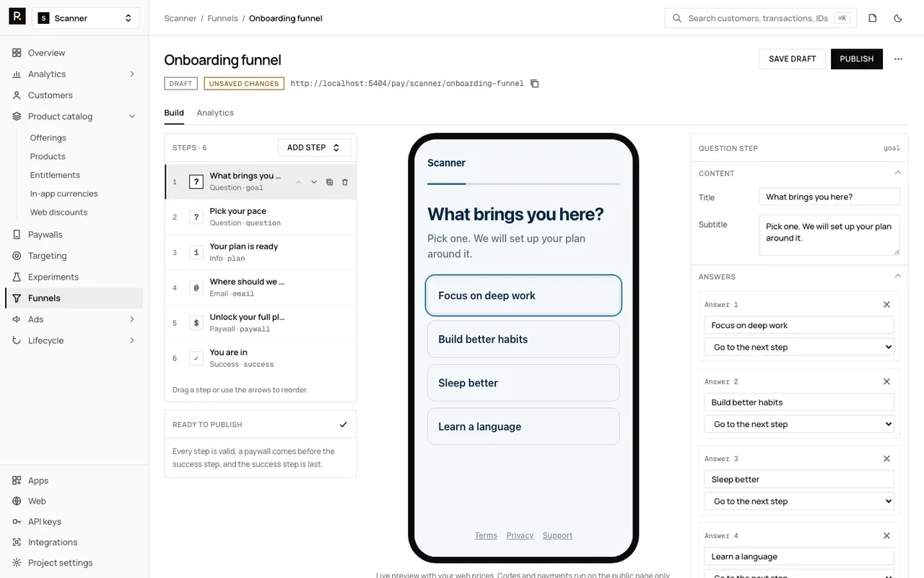The width and height of the screenshot is (924, 578).
Task: Collapse the Content section
Action: 898,173
